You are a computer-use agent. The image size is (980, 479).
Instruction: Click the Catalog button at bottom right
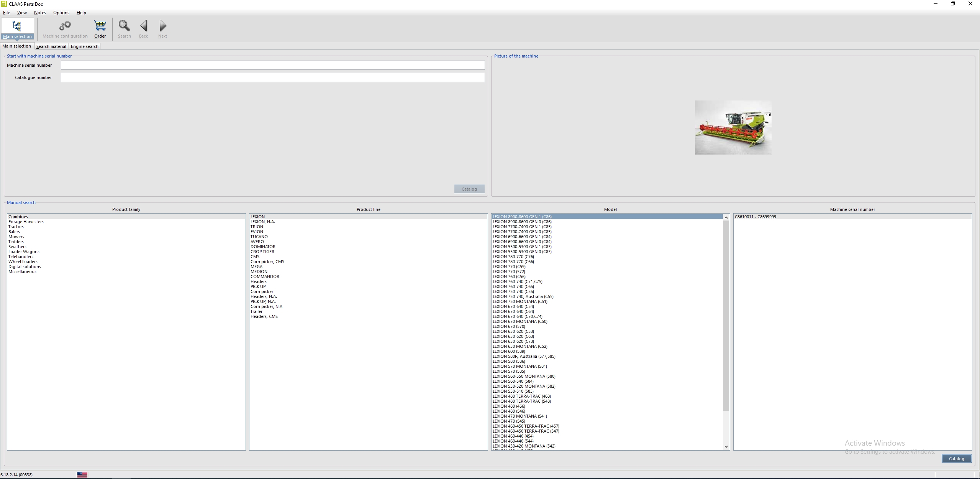(956, 458)
